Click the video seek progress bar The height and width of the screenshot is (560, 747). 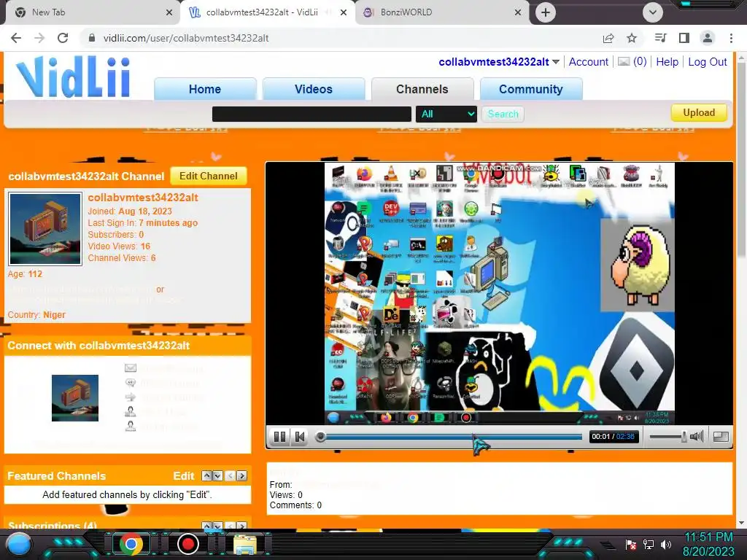point(450,436)
